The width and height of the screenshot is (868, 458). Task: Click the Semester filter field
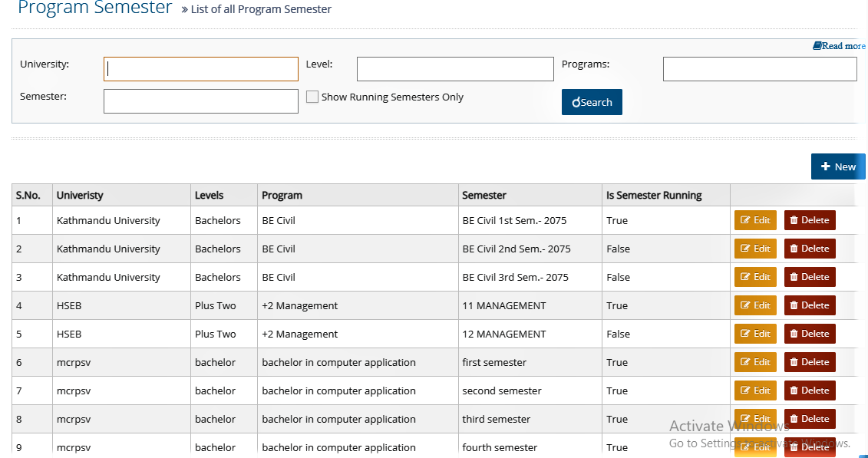click(x=201, y=101)
